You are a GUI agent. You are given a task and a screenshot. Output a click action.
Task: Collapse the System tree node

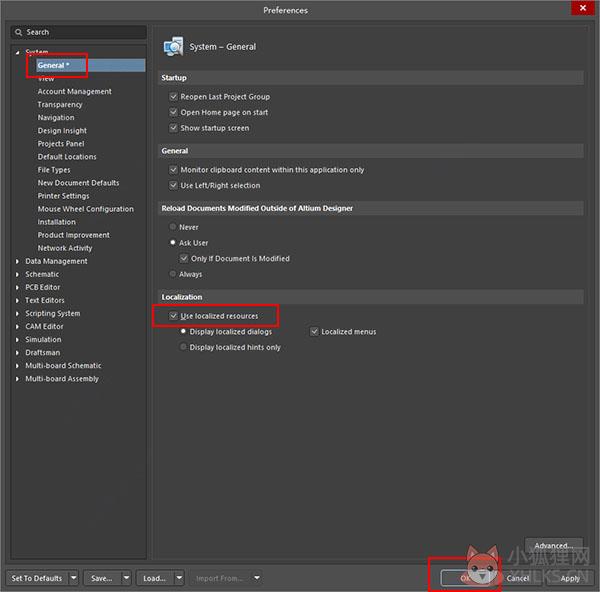tap(17, 52)
